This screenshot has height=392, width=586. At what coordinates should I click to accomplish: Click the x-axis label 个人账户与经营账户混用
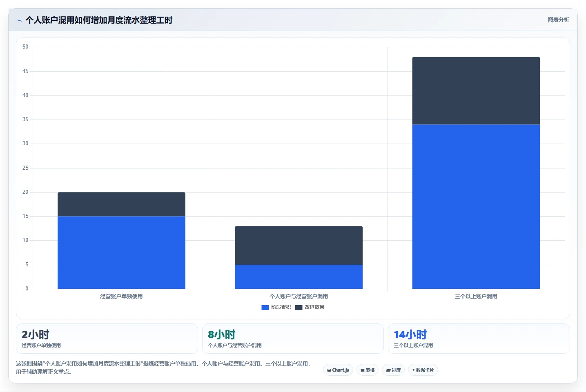coord(299,297)
